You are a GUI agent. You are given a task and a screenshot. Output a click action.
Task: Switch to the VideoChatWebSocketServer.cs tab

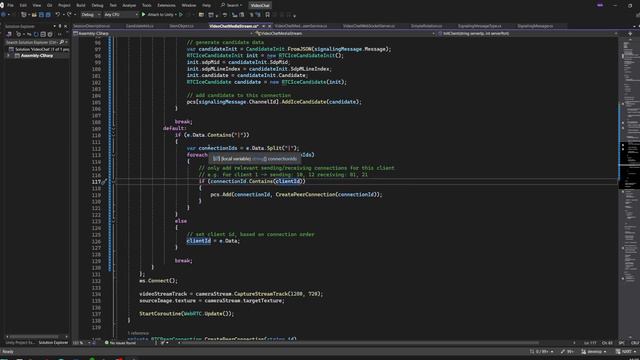point(369,26)
